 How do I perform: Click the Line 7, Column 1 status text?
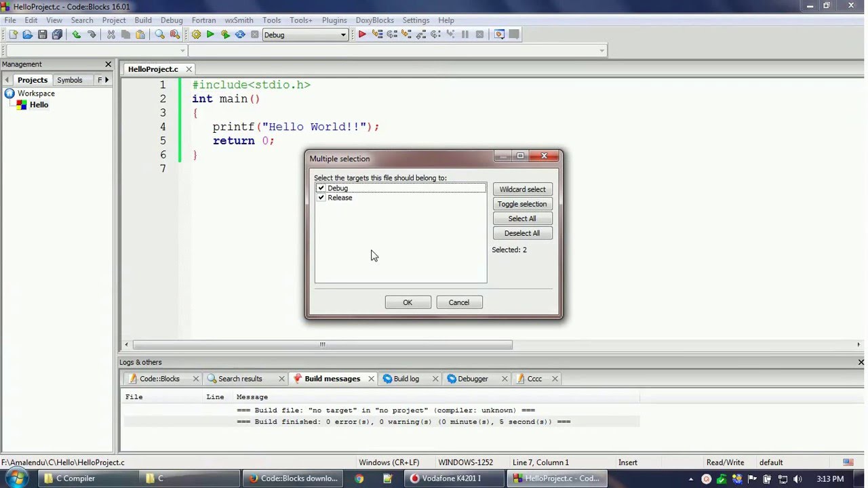click(540, 462)
